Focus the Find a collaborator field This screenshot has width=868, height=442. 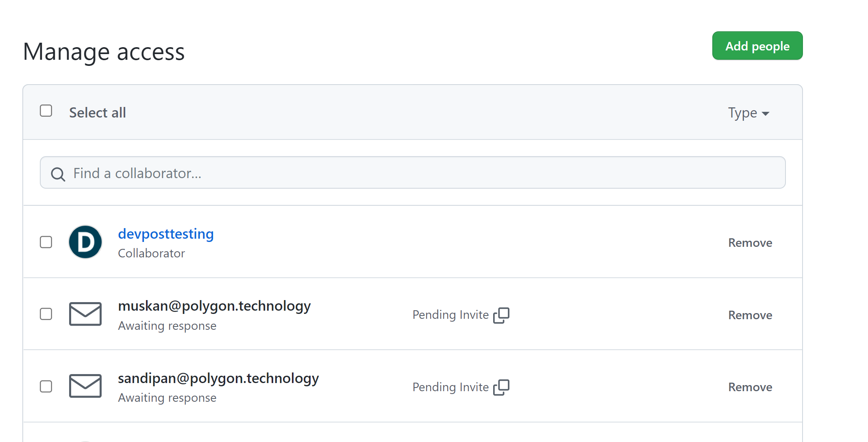point(412,173)
